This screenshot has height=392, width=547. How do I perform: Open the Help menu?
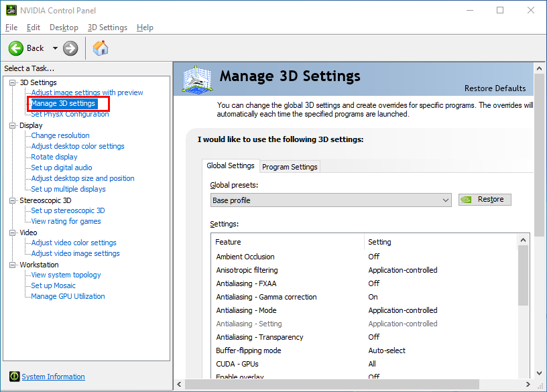pyautogui.click(x=145, y=27)
